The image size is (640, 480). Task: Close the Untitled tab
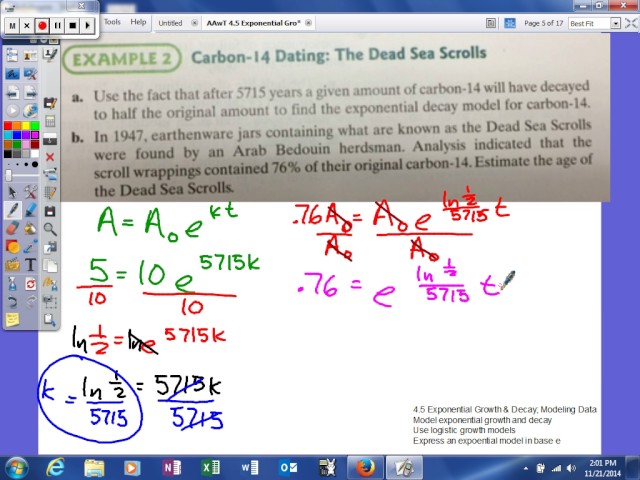[195, 23]
